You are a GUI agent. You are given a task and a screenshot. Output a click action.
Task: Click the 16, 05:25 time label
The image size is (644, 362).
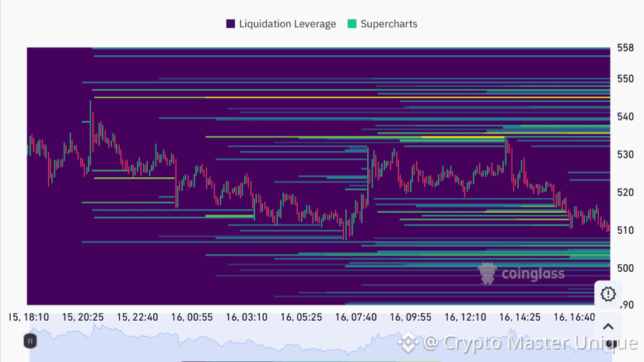(301, 317)
